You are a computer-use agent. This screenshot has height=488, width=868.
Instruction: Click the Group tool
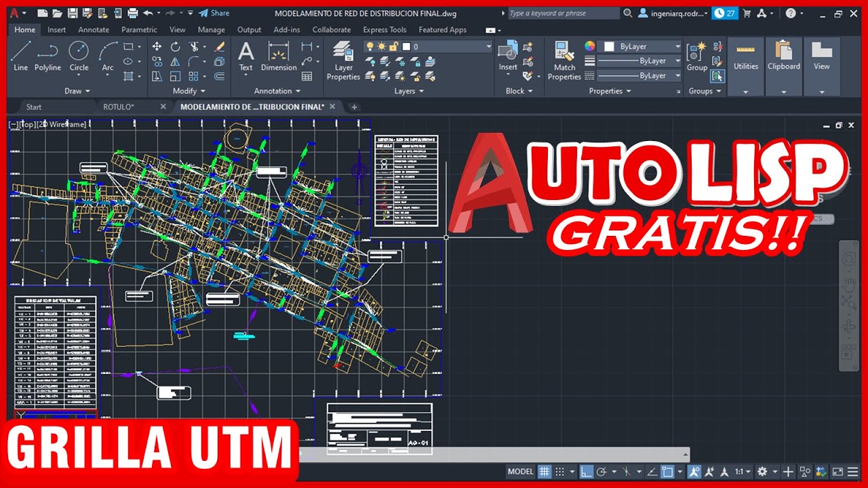click(x=696, y=56)
